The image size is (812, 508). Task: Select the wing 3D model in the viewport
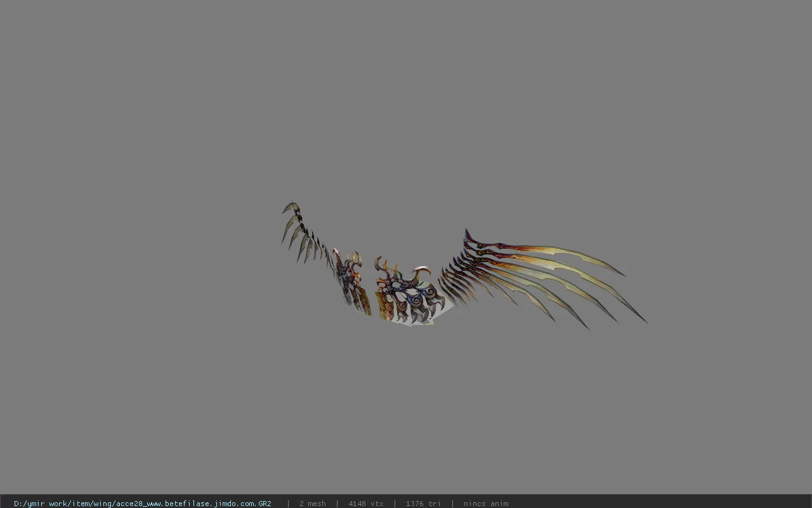pos(464,267)
